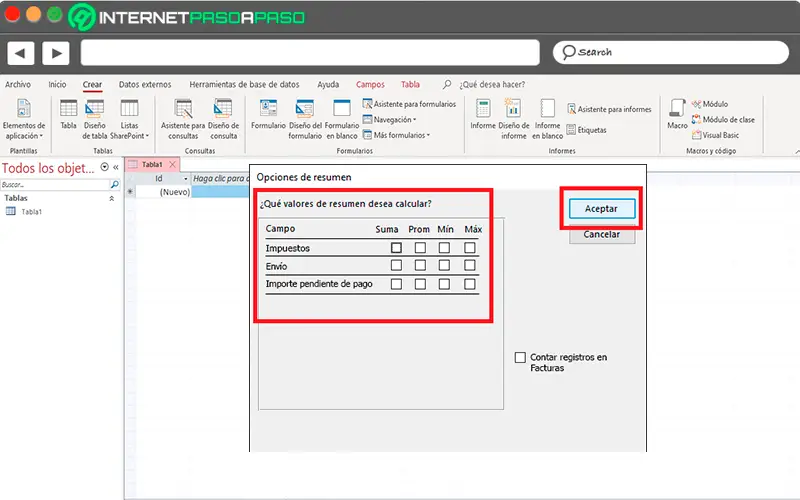Toggle Contar registros en Facturas checkbox
The image size is (800, 500).
[x=520, y=357]
